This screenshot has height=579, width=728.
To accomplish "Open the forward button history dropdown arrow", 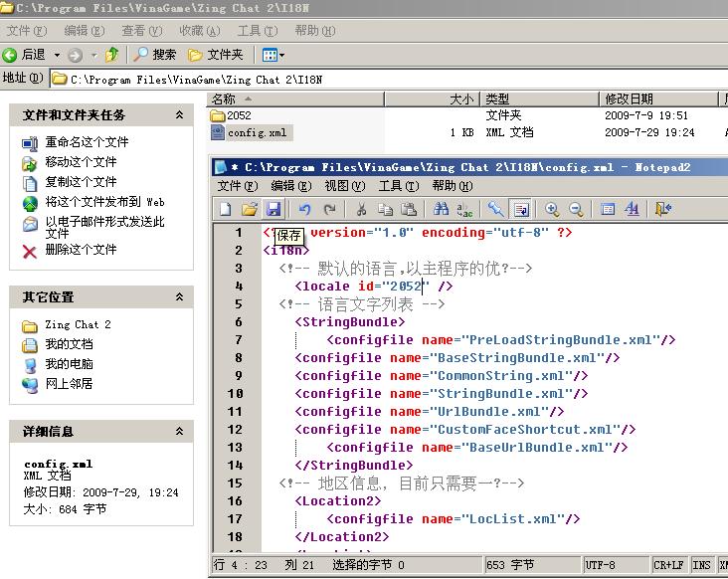I will point(94,56).
